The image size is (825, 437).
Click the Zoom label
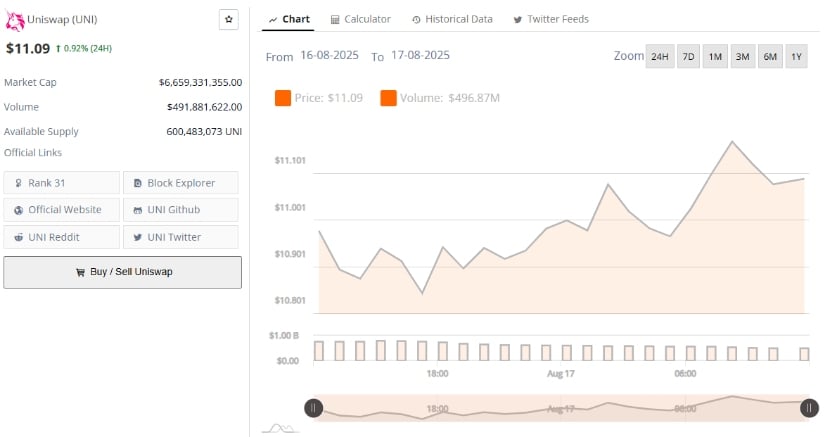pyautogui.click(x=628, y=56)
